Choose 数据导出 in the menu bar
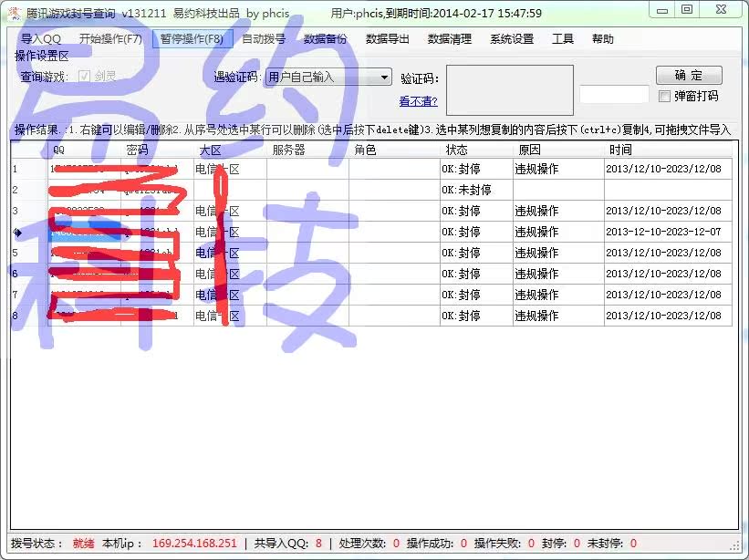This screenshot has width=749, height=560. point(388,39)
